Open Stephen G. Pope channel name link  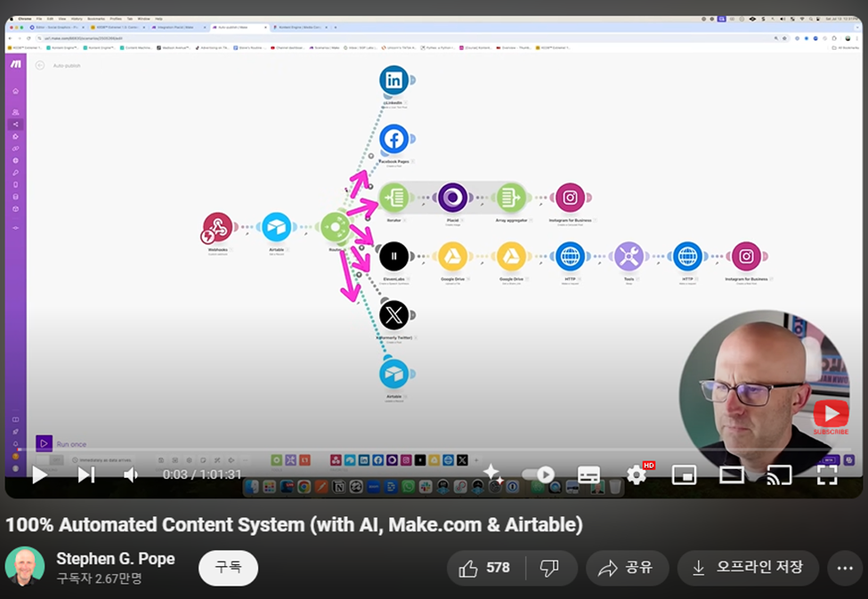pyautogui.click(x=116, y=559)
